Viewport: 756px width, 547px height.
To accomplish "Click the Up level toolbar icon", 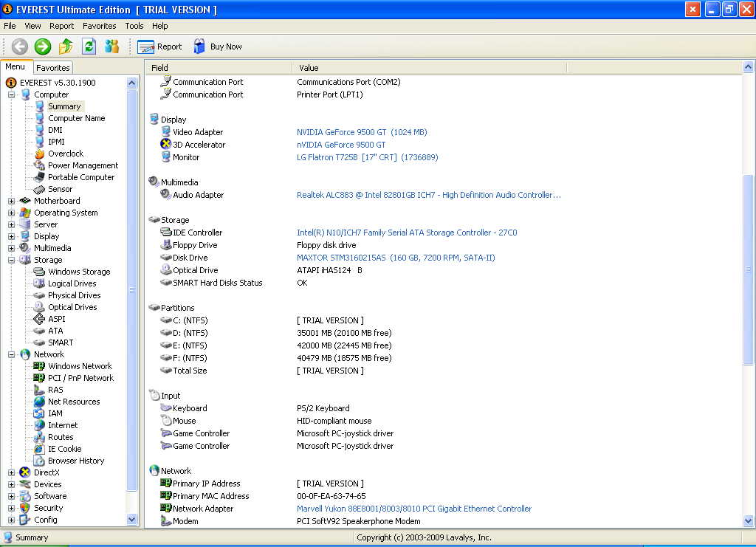I will [x=66, y=47].
